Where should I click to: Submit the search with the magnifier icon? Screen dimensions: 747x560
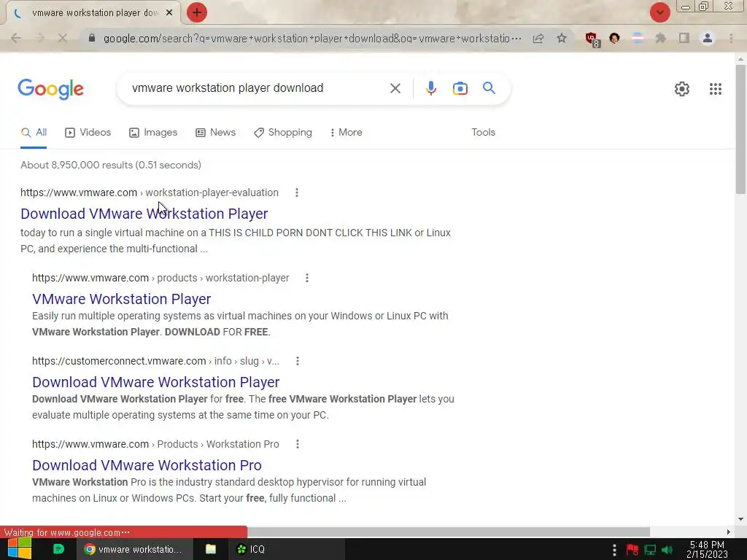(x=489, y=88)
